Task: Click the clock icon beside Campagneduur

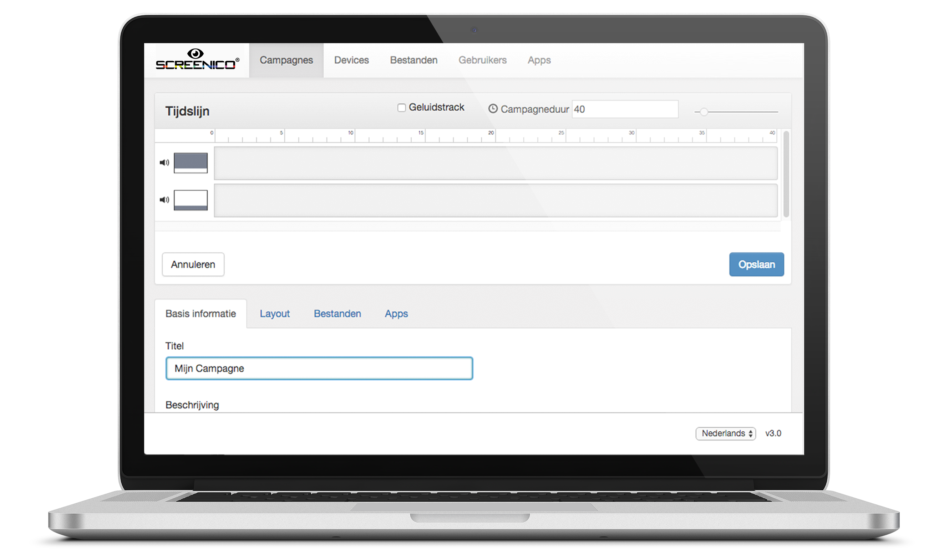Action: tap(493, 109)
